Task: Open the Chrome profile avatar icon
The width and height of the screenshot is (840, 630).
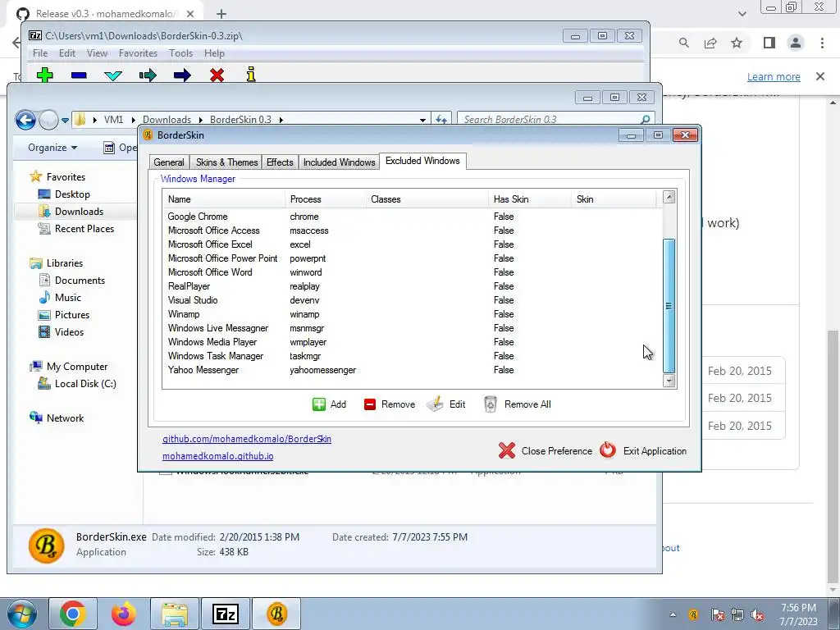Action: (x=796, y=43)
